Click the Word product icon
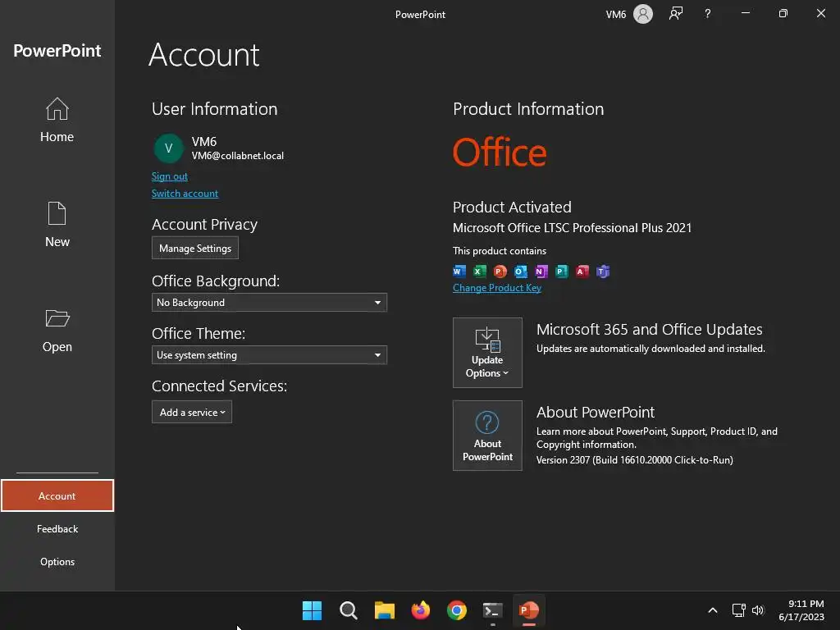840x630 pixels. [459, 271]
